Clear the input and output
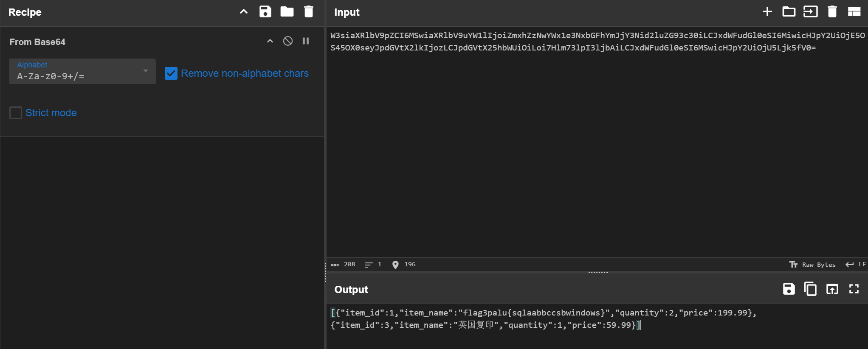 click(x=832, y=12)
